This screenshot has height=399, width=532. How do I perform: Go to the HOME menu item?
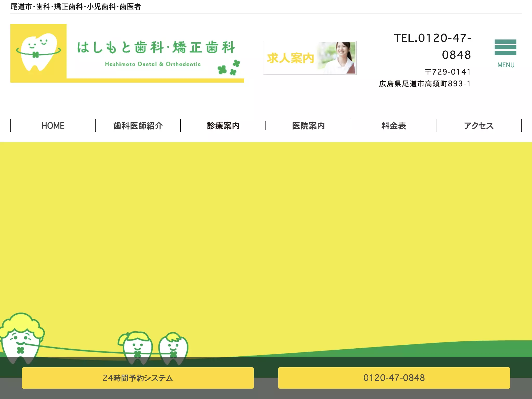click(53, 126)
